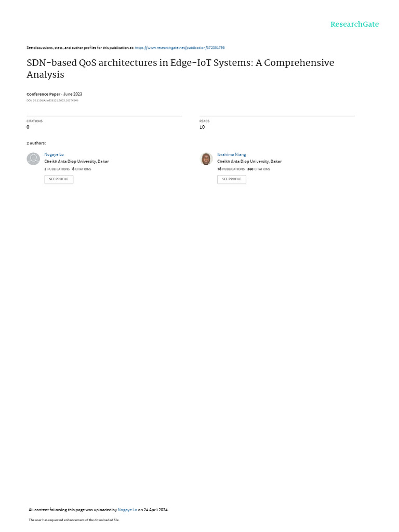Click See Profile button for Ibrahima Niang

(x=232, y=179)
